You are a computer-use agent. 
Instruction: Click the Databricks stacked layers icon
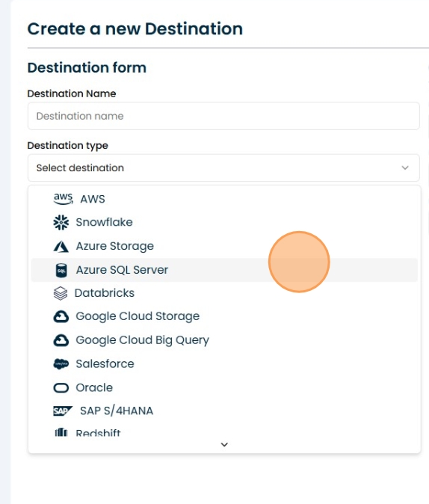point(61,293)
